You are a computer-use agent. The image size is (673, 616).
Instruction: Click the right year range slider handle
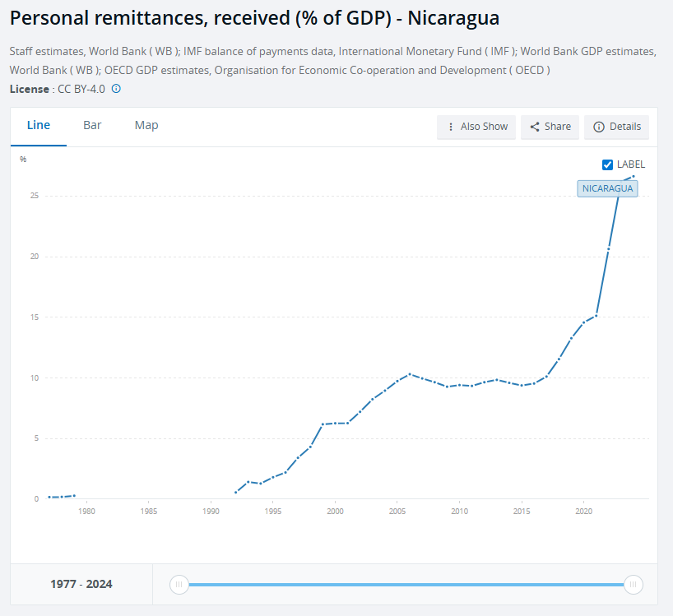point(634,584)
